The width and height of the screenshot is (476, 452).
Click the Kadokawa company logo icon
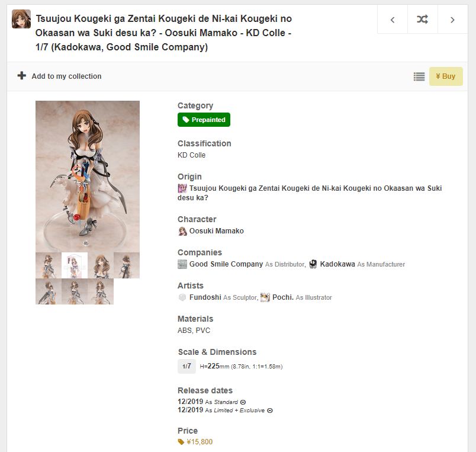click(313, 264)
